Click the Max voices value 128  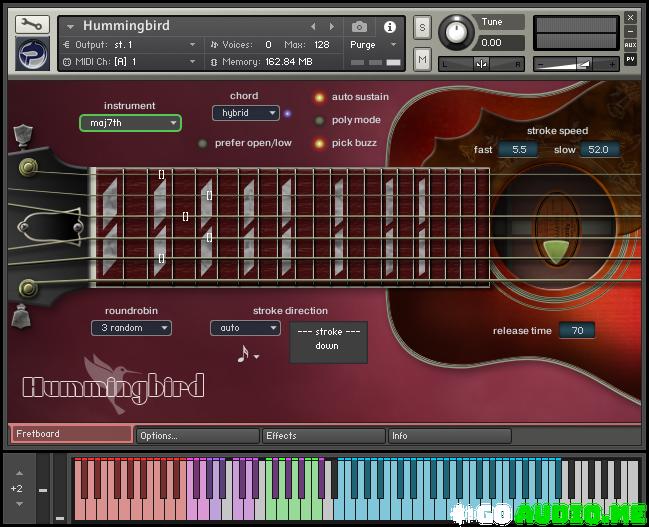(x=321, y=45)
